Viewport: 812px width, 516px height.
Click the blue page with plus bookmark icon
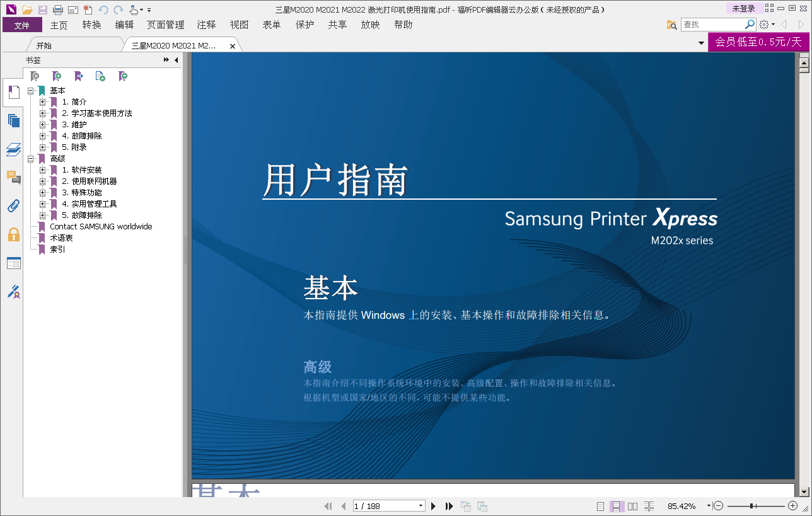click(100, 76)
